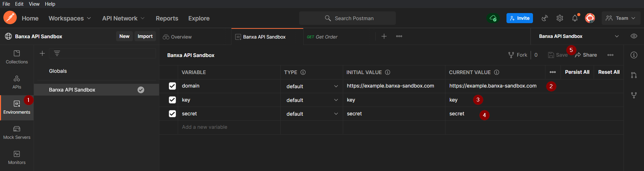Screen dimensions: 644x171
Task: Open the Edit menu
Action: [19, 4]
